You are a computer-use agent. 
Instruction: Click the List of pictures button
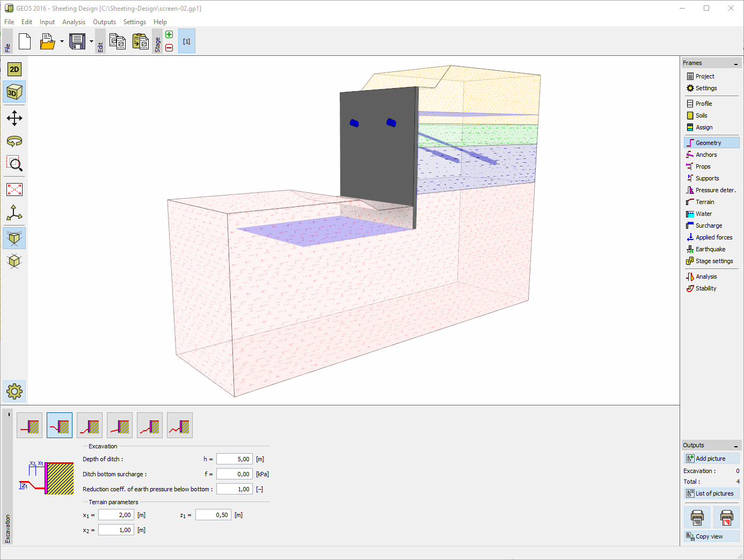tap(711, 493)
